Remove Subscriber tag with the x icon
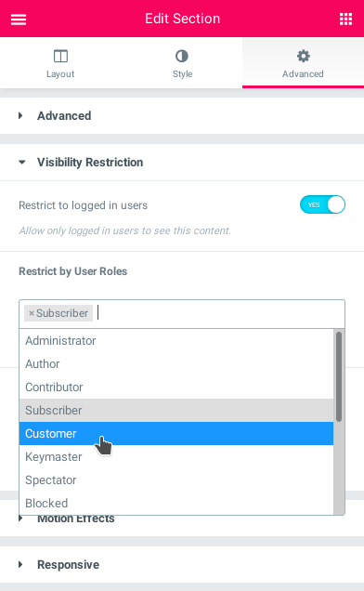364x591 pixels. click(x=32, y=313)
